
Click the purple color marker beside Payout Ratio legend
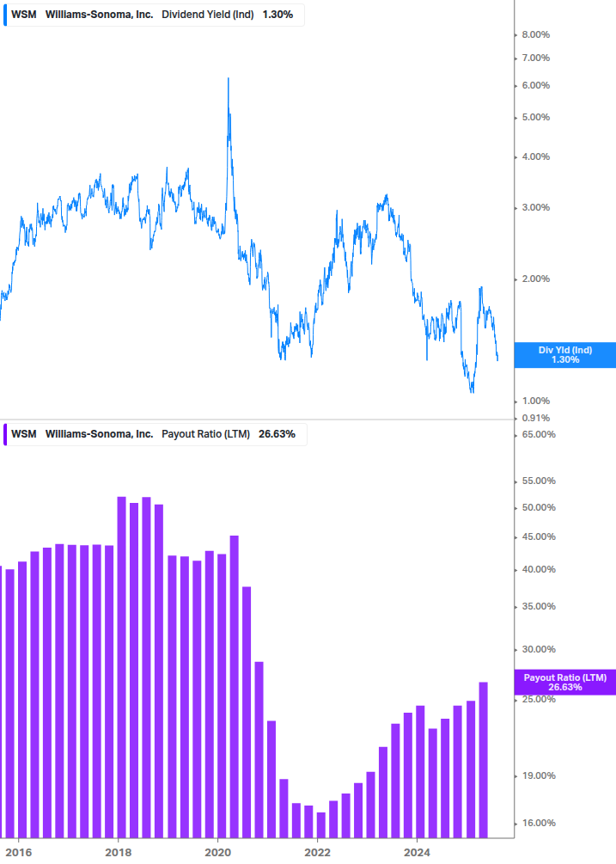tap(5, 435)
